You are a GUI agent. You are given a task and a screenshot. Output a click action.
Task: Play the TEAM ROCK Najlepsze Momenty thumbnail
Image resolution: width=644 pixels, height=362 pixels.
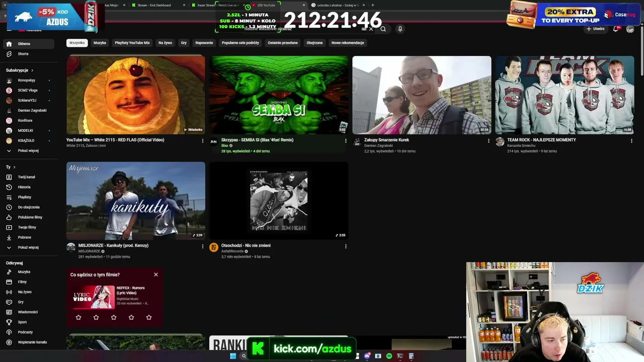point(565,95)
